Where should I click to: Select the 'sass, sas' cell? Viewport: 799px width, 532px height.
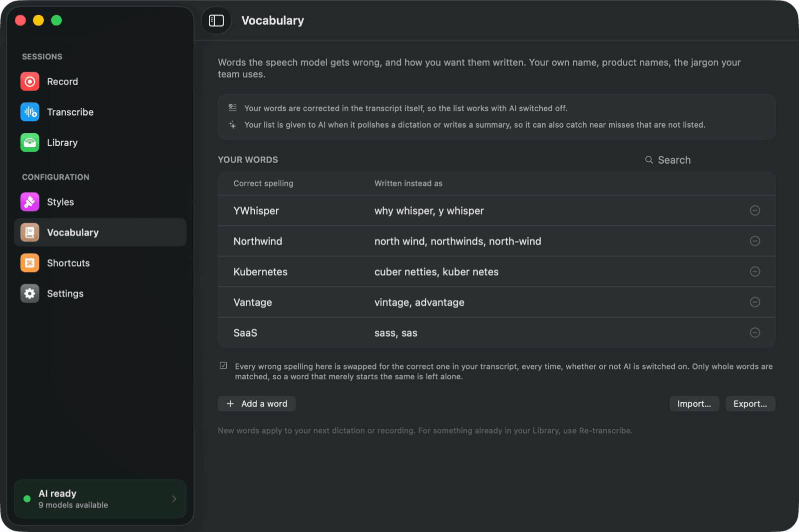[x=396, y=333]
